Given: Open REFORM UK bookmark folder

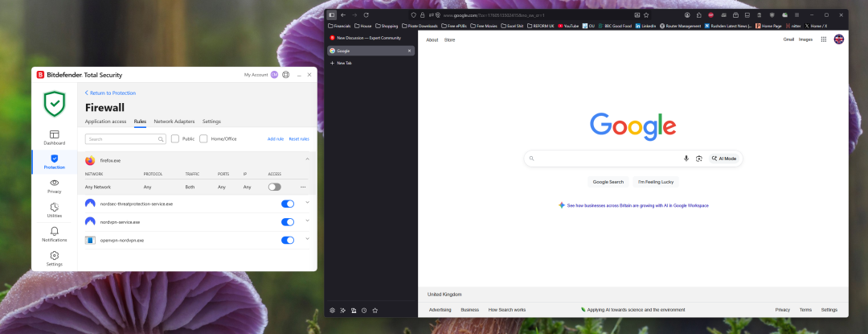Looking at the screenshot, I should [540, 26].
